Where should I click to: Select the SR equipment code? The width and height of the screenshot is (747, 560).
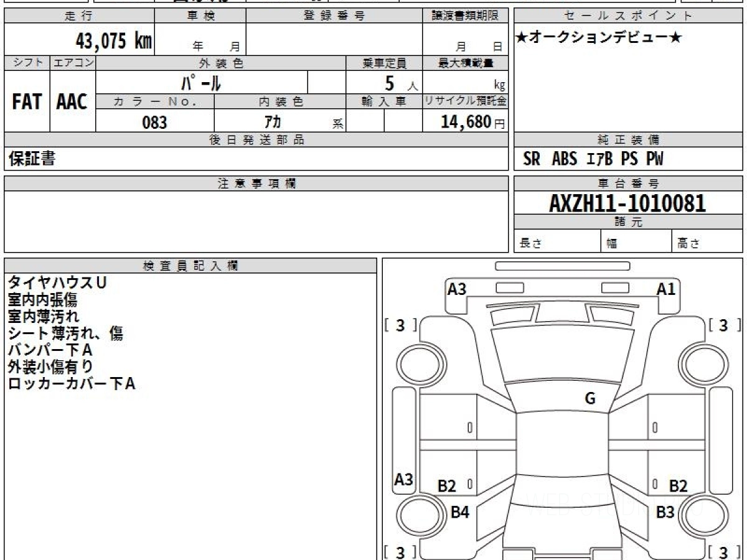click(532, 159)
